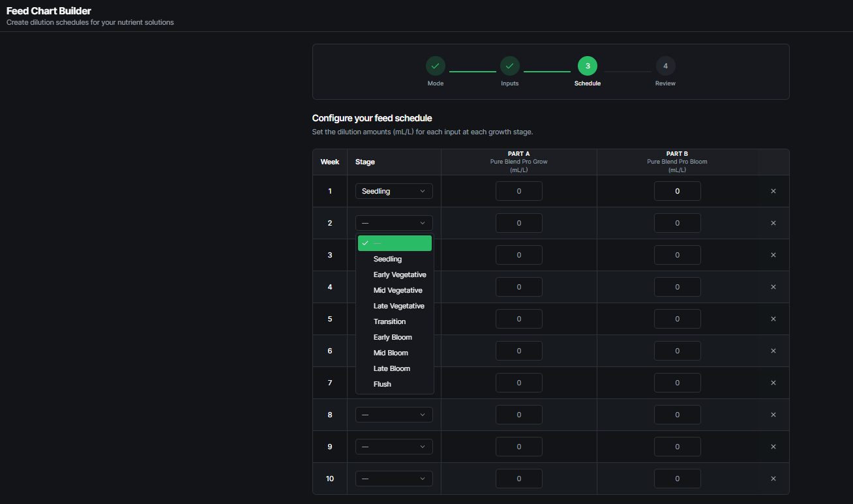853x504 pixels.
Task: Focus the week 6 Part B amount field
Action: point(678,351)
